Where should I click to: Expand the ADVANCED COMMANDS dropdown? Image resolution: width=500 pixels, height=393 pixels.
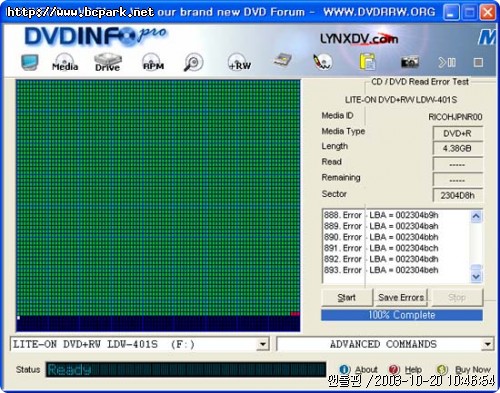pyautogui.click(x=488, y=344)
